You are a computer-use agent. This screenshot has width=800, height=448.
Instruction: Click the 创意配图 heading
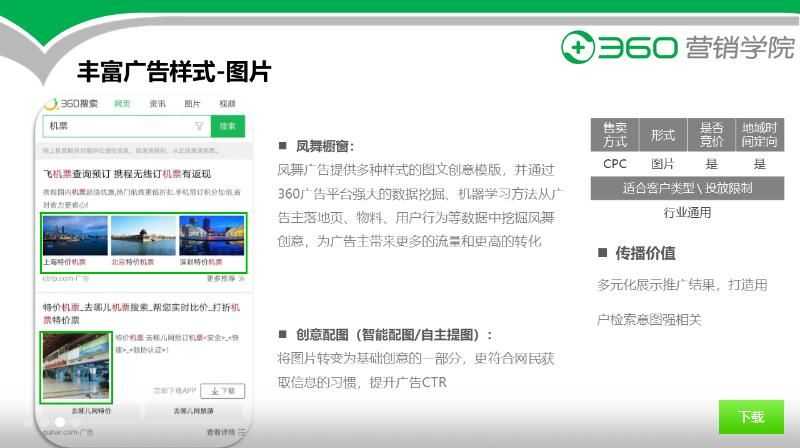coord(394,335)
